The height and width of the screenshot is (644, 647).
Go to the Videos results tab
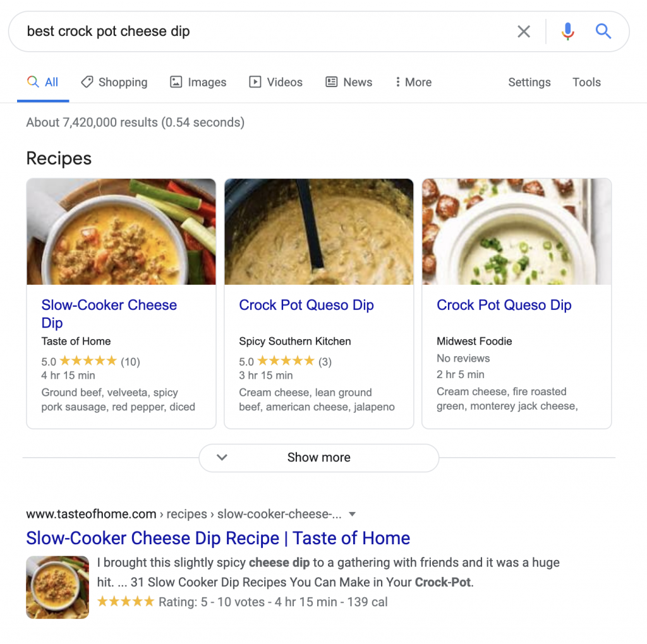(276, 82)
